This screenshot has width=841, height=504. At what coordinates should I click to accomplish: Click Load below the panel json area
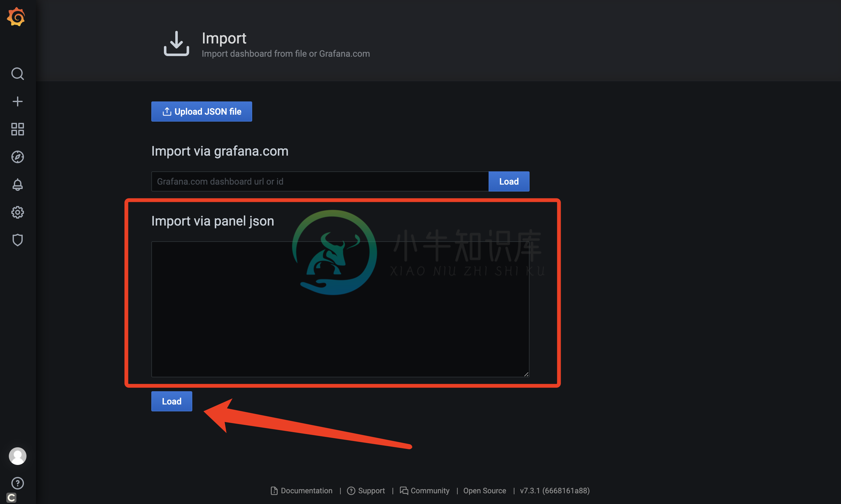[x=171, y=401]
